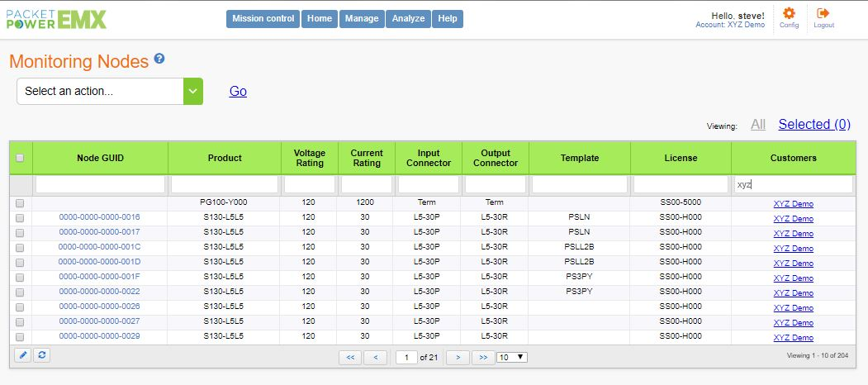Open the 'Select an action...' dropdown
Image resolution: width=868 pixels, height=385 pixels.
pyautogui.click(x=110, y=92)
